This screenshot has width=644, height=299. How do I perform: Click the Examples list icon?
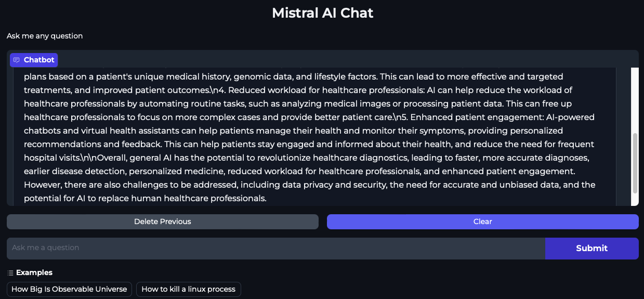(x=10, y=272)
